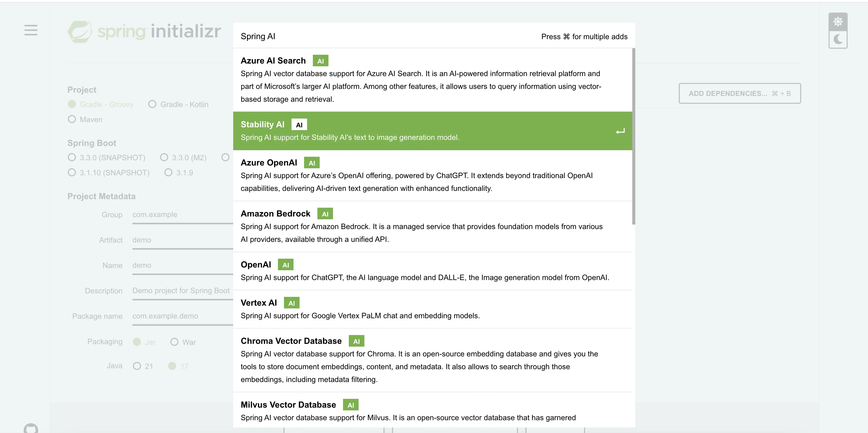Open the hamburger side menu
This screenshot has width=868, height=433.
(x=31, y=30)
